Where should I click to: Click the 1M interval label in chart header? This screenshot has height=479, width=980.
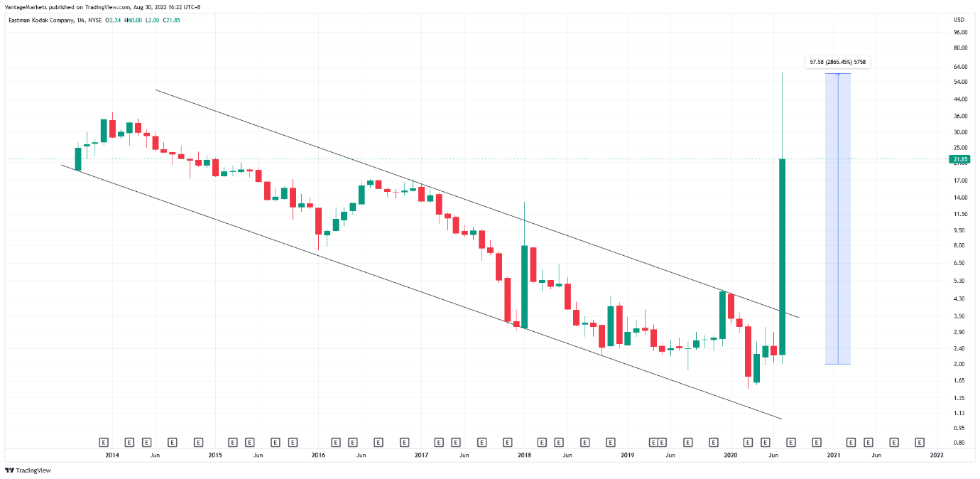[80, 19]
